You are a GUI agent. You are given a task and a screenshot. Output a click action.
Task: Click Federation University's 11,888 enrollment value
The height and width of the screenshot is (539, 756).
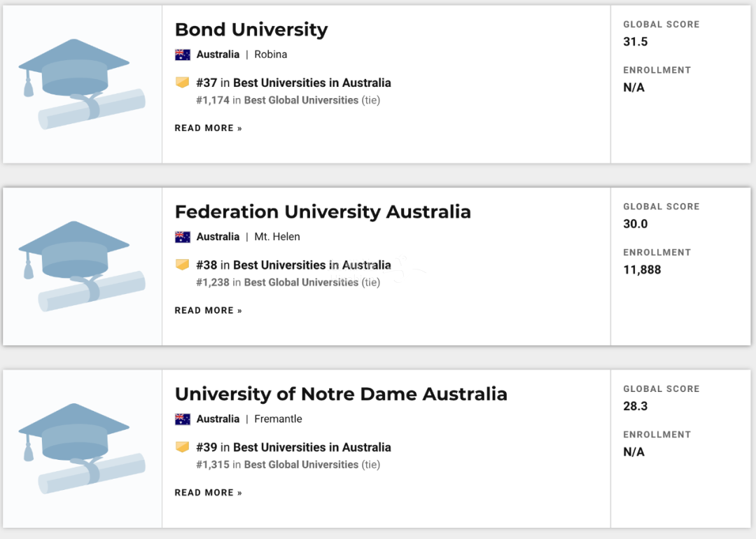pos(642,270)
